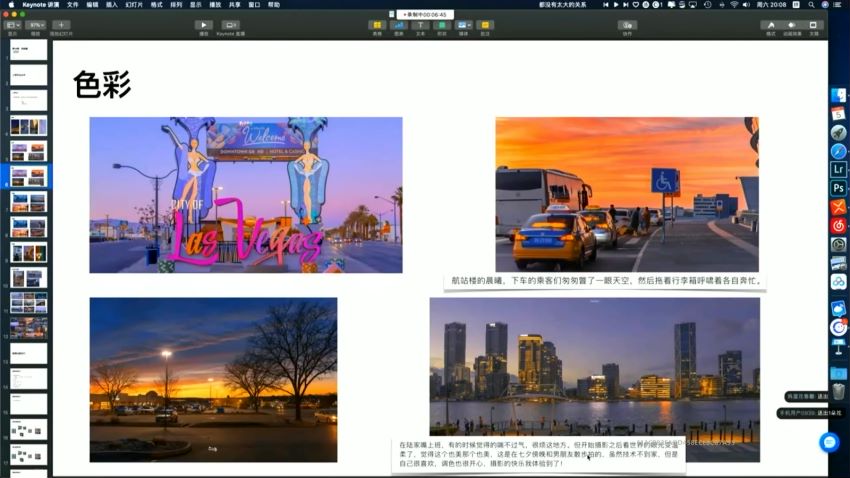Open Safari from the dock
The image size is (850, 478).
coord(838,151)
